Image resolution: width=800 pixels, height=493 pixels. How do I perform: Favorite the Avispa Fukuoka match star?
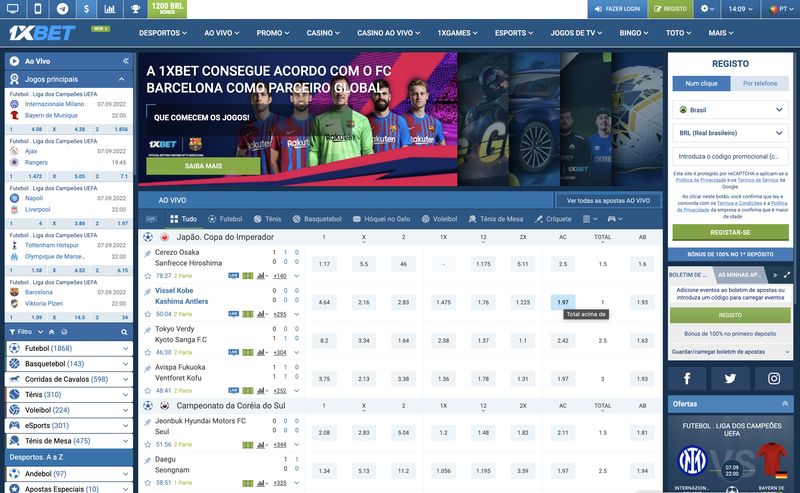(x=147, y=390)
